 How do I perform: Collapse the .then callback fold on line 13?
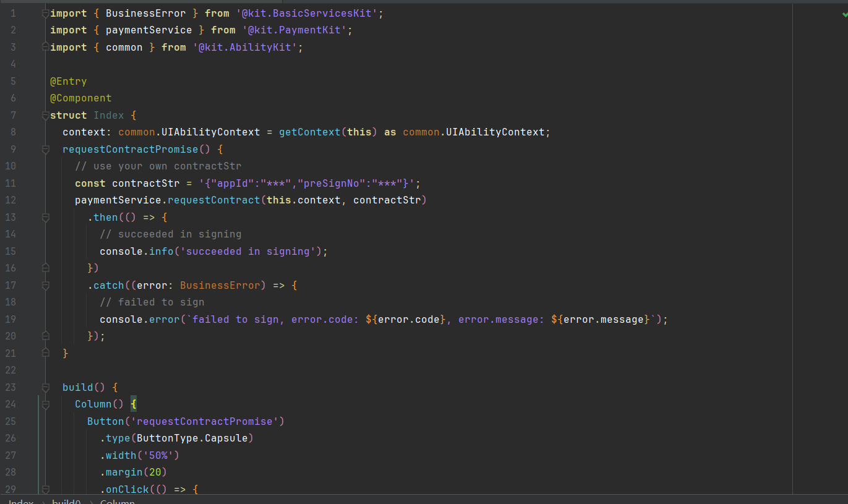tap(45, 217)
